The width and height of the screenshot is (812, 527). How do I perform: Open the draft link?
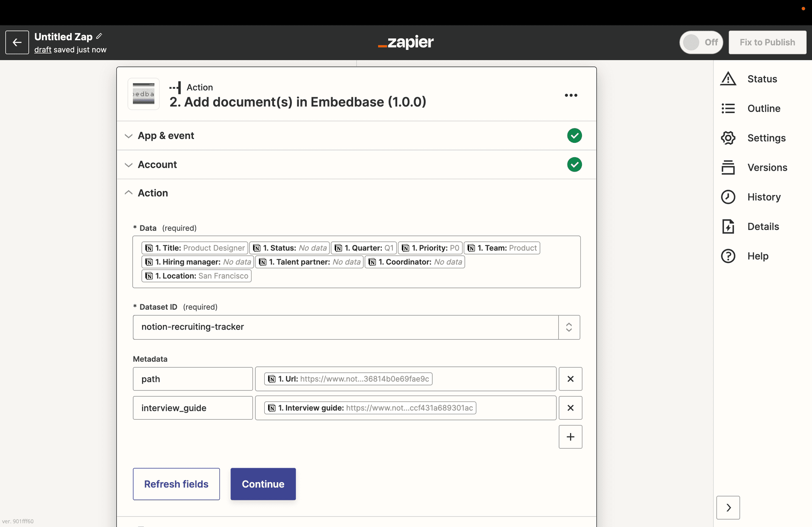tap(43, 50)
